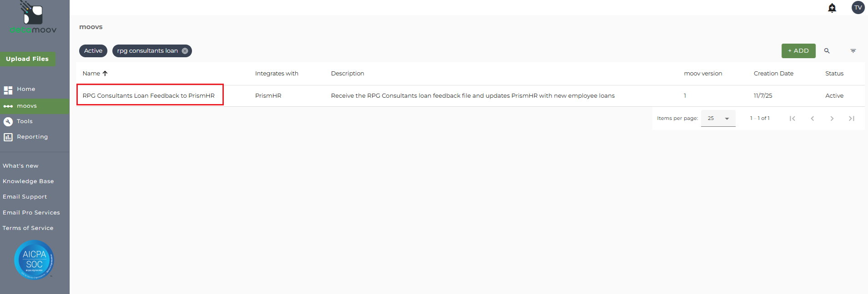Click the Status column header
The image size is (868, 294).
point(834,74)
